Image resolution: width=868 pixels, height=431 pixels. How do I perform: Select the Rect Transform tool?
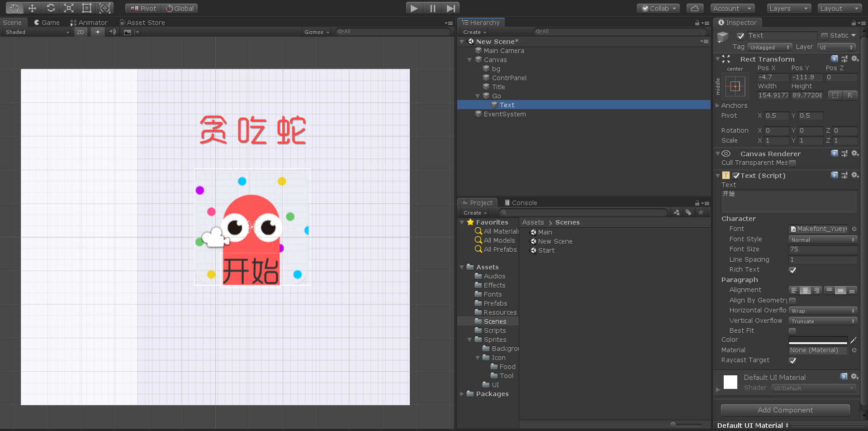tap(87, 8)
